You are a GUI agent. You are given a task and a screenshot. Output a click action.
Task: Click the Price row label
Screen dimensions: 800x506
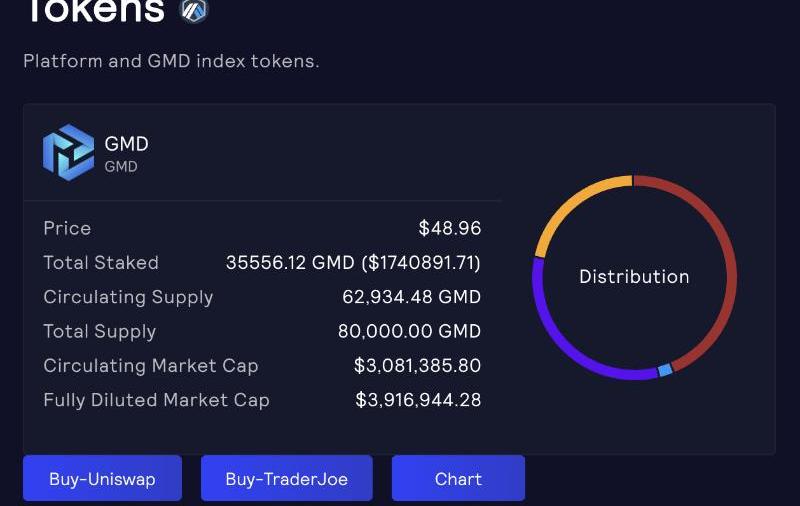click(x=67, y=228)
